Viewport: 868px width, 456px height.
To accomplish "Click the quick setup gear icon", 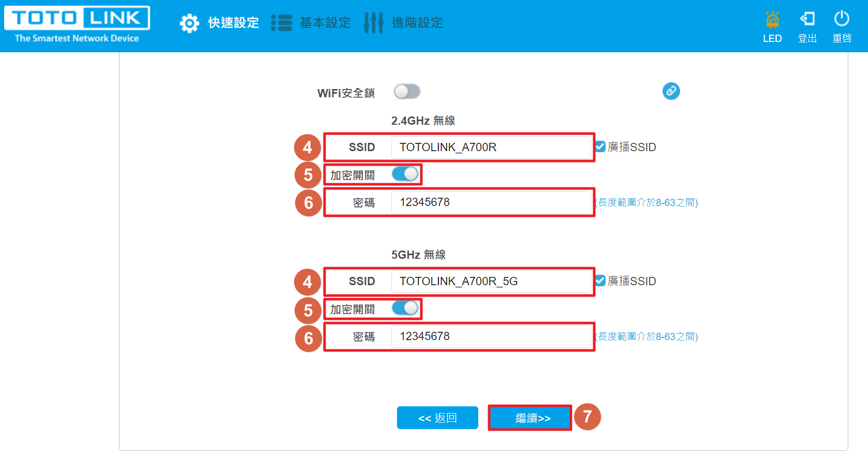I will point(189,23).
